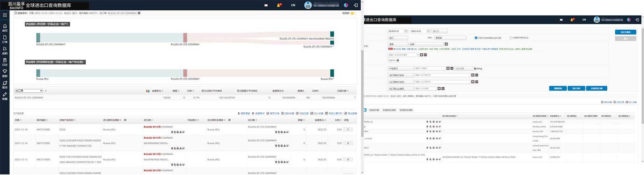Click the apps grid icon in left sidebar
644x175 pixels.
click(5, 15)
